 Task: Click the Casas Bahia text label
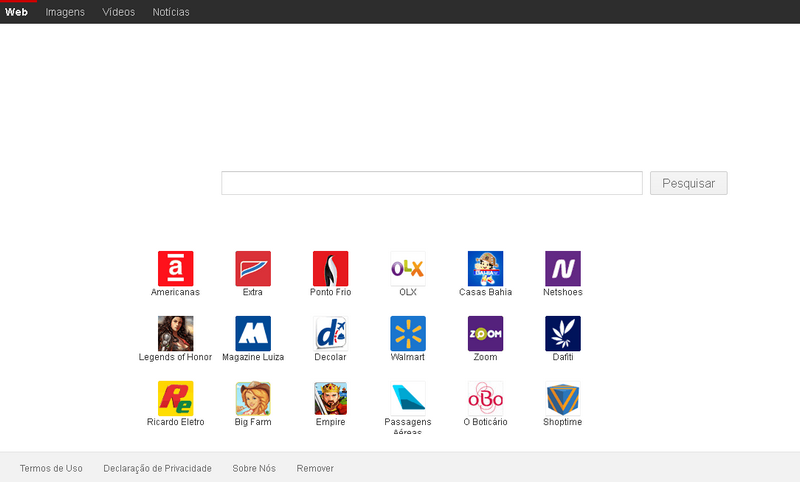point(485,292)
